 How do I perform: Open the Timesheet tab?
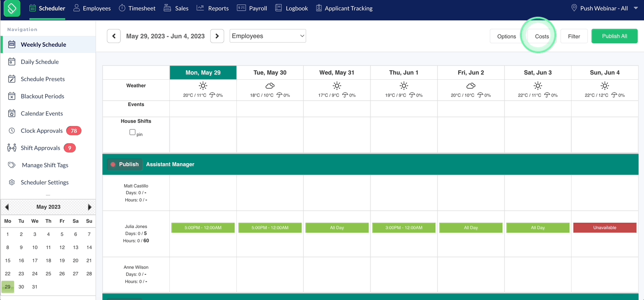pos(137,8)
